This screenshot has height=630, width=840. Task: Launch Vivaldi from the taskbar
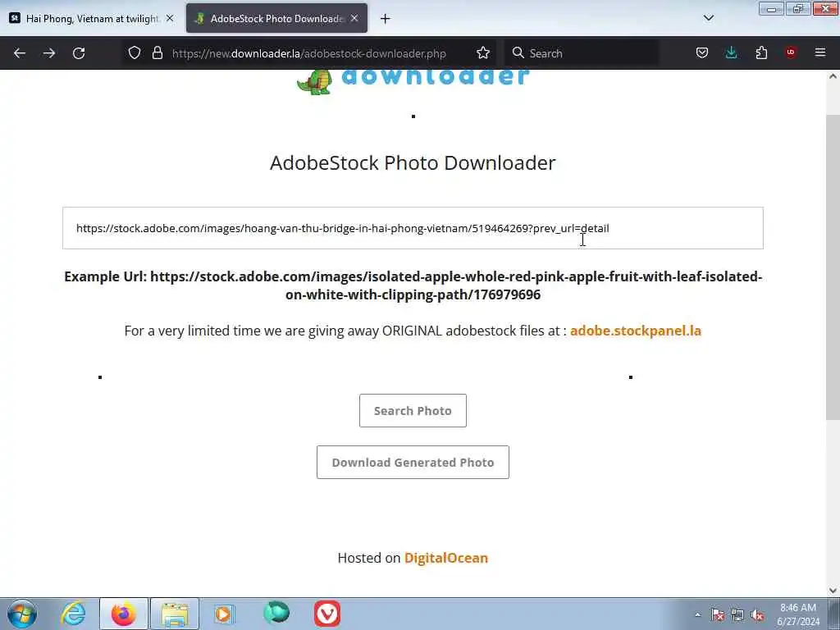tap(327, 614)
